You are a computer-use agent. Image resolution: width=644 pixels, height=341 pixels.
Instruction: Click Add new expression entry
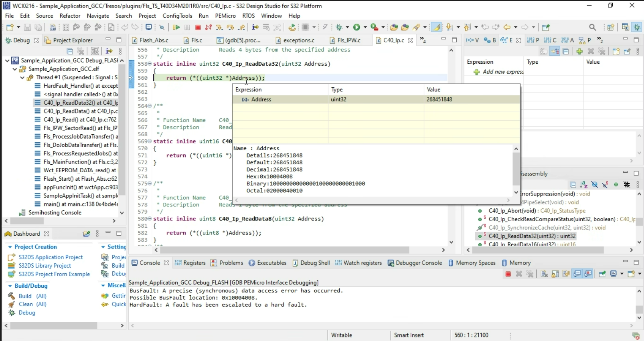[x=502, y=72]
